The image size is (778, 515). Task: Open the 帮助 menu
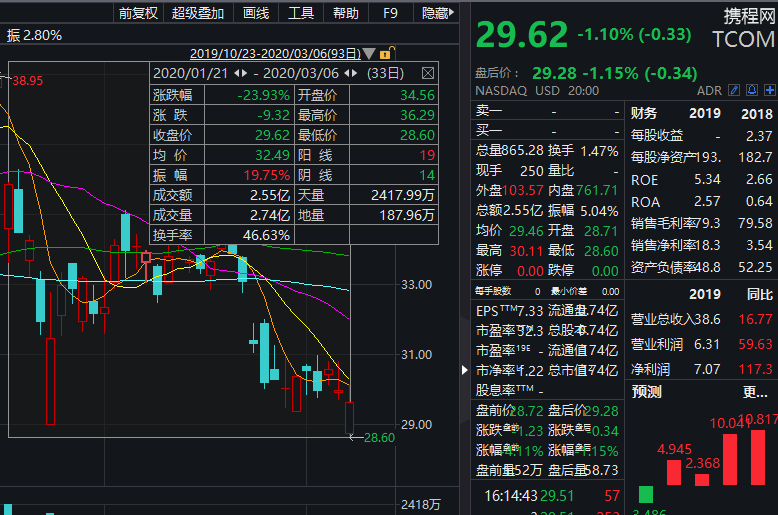click(x=346, y=13)
